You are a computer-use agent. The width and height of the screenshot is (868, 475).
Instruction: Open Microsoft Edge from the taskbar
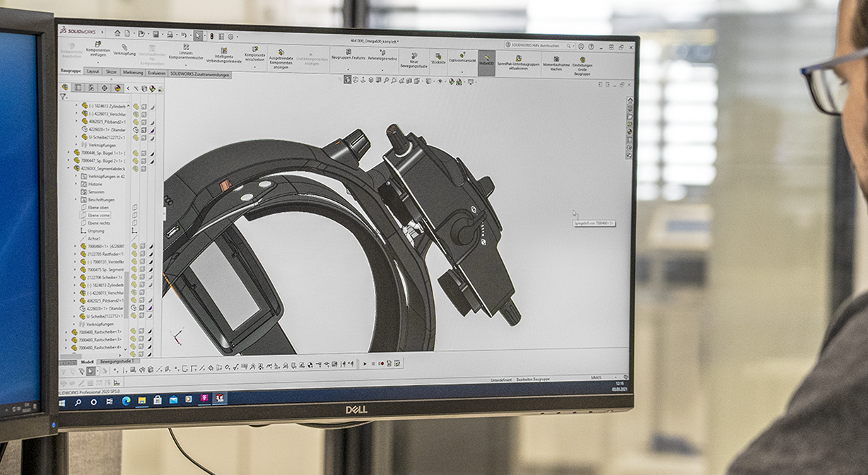(x=126, y=401)
